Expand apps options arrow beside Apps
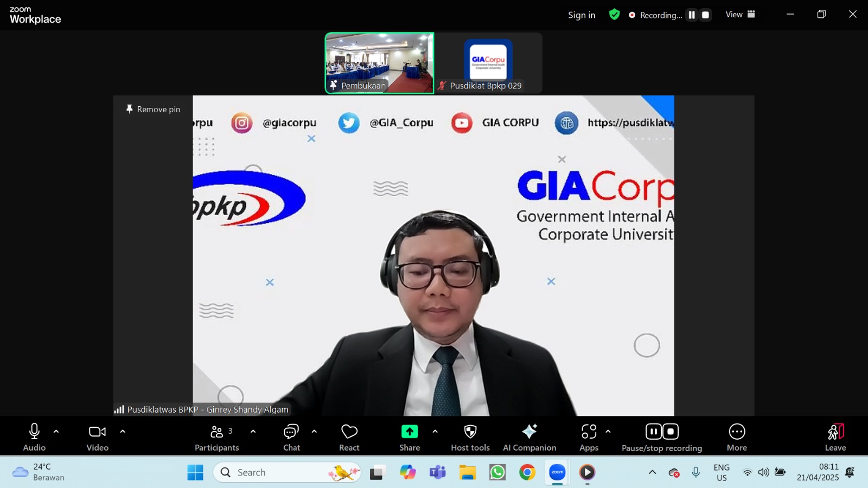The height and width of the screenshot is (488, 868). coord(608,432)
